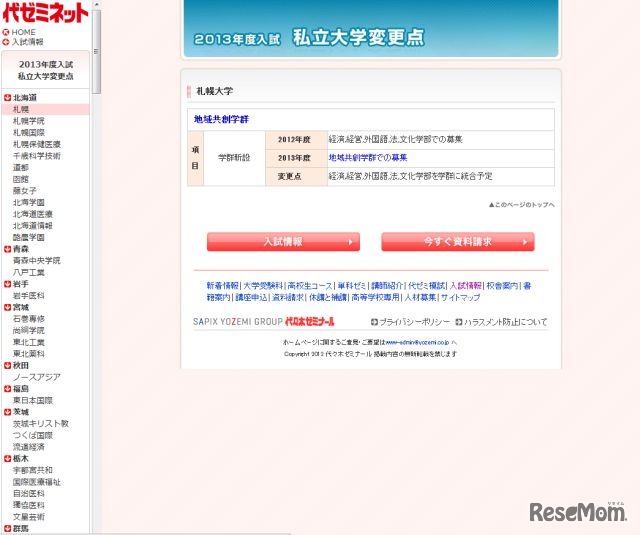Open 宇都宮共和 university entry
Image resolution: width=640 pixels, height=535 pixels.
tap(33, 470)
